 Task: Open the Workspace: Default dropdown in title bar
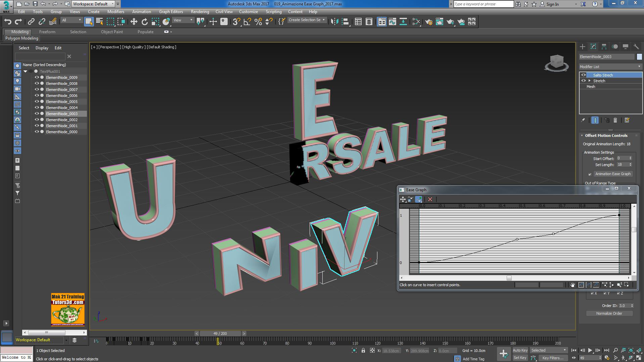93,4
